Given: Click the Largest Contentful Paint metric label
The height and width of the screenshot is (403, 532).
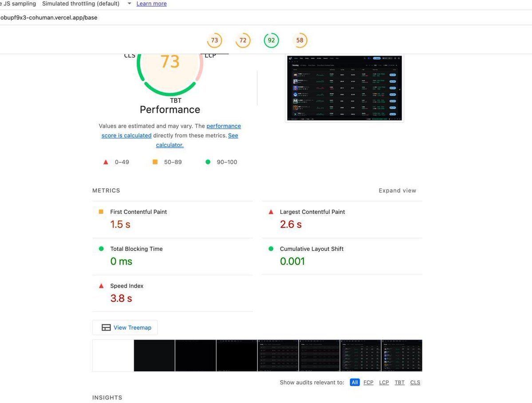Looking at the screenshot, I should (x=312, y=212).
